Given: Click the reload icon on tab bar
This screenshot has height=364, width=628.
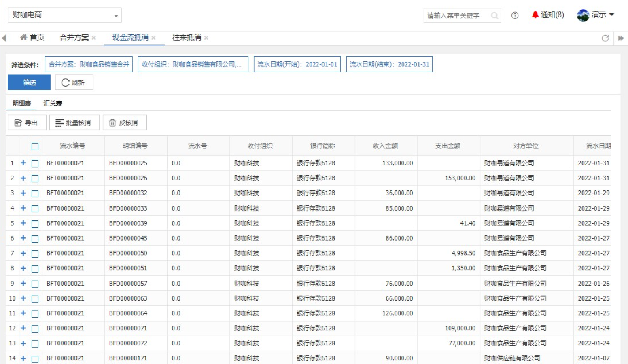Looking at the screenshot, I should point(605,38).
